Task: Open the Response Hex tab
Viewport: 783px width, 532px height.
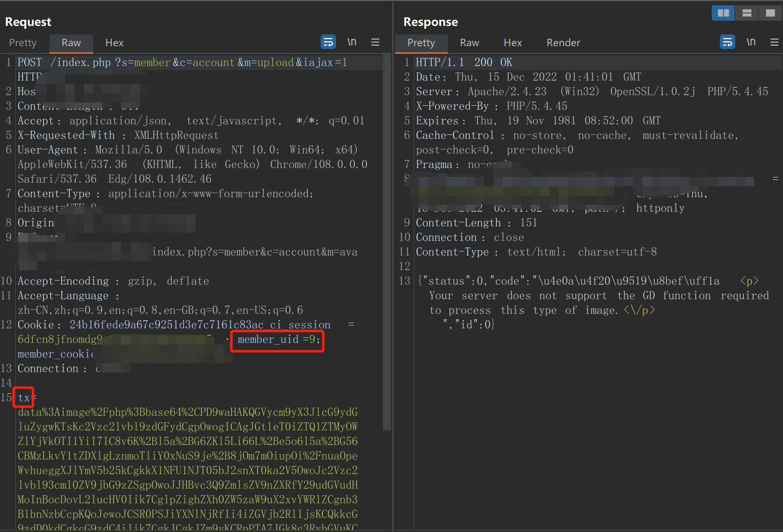Action: [513, 43]
